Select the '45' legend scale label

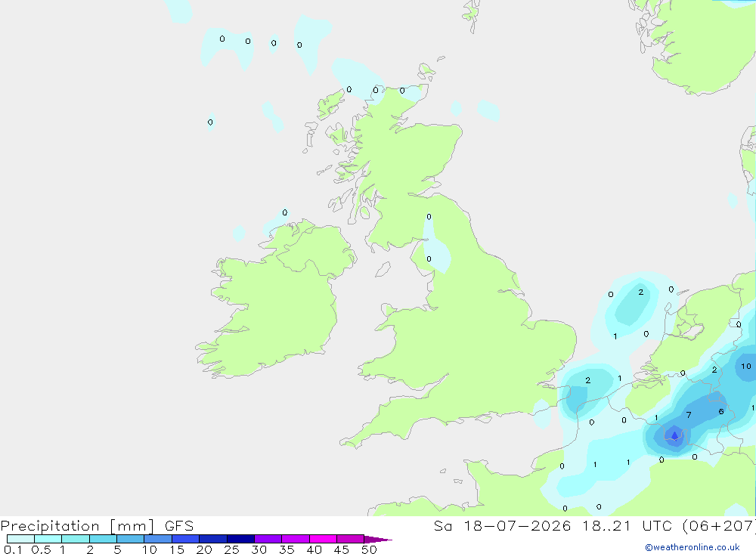pos(342,549)
